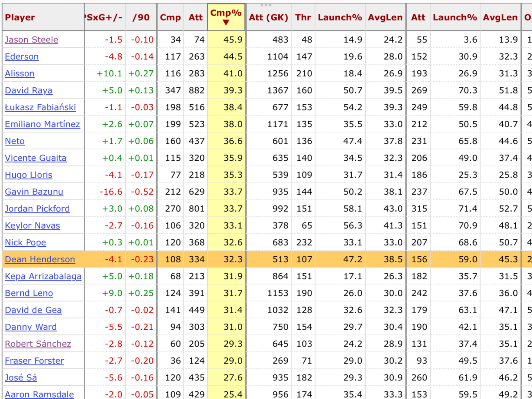
Task: Select David Raya's Cmp value 347
Action: 173,90
